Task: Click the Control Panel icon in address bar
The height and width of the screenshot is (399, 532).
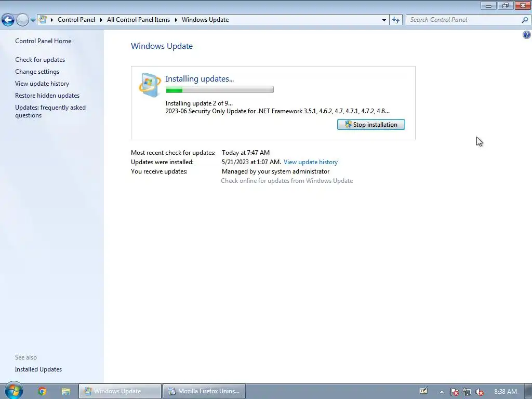Action: click(x=43, y=20)
